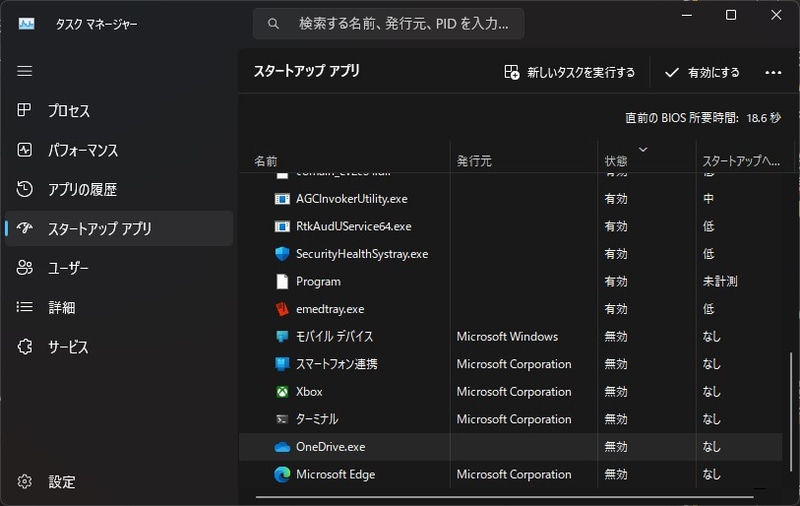Select RtkAudUService64.exe entry name
This screenshot has width=800, height=506.
pyautogui.click(x=354, y=226)
